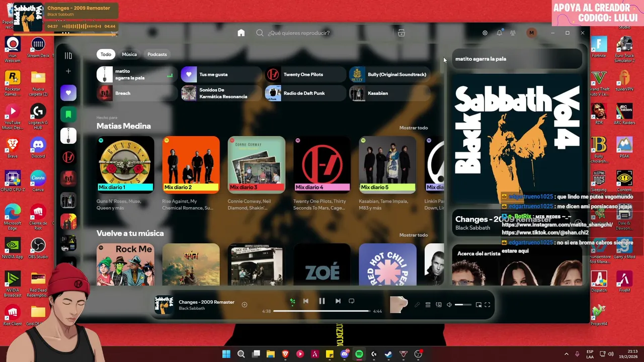
Task: Pause the current song
Action: [322, 301]
